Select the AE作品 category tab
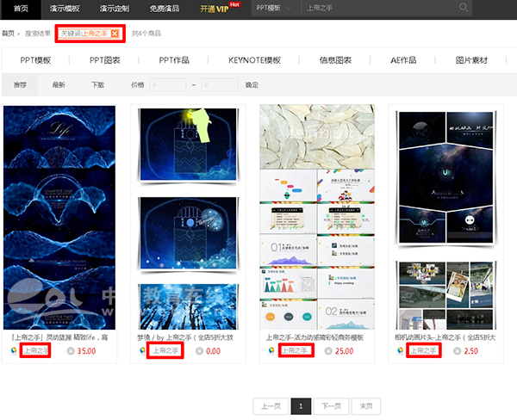 [x=402, y=60]
